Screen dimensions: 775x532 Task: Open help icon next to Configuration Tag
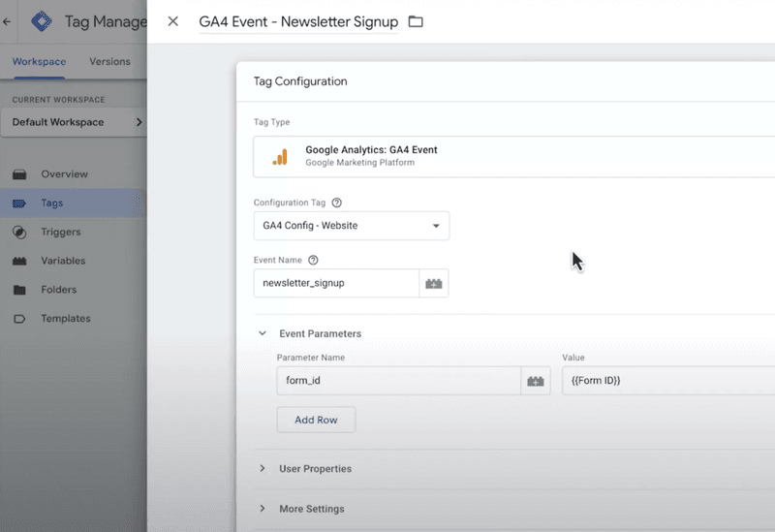pos(337,203)
